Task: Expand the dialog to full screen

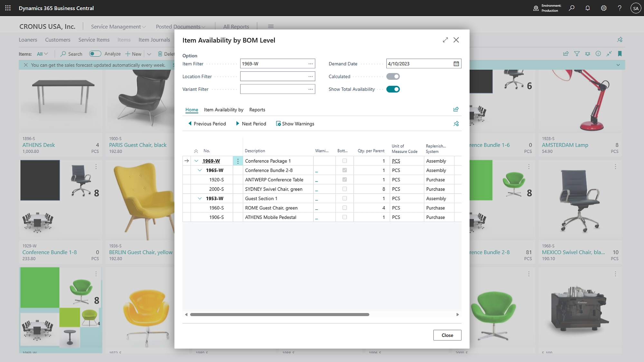Action: pyautogui.click(x=445, y=40)
